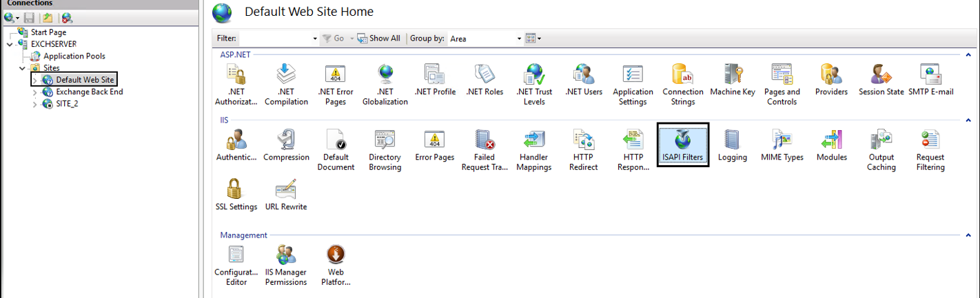
Task: Select Exchange Back End site
Action: click(x=90, y=92)
